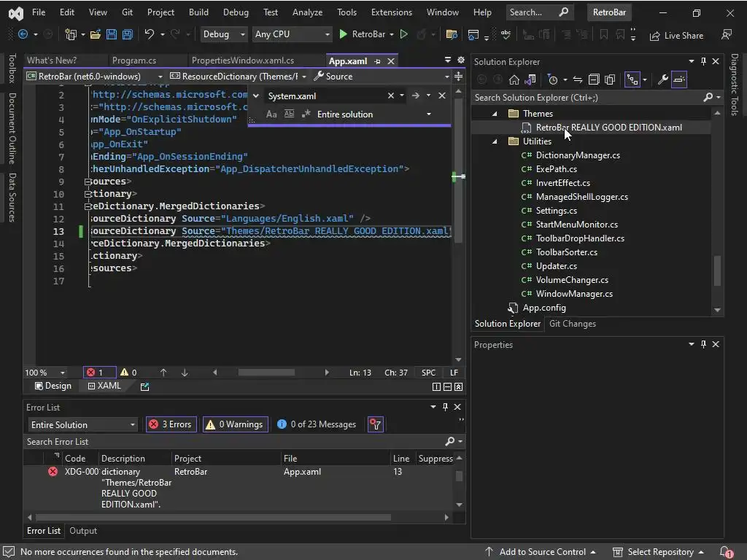This screenshot has width=747, height=560.
Task: Toggle Use Regular Expressions in Find box
Action: (x=306, y=114)
